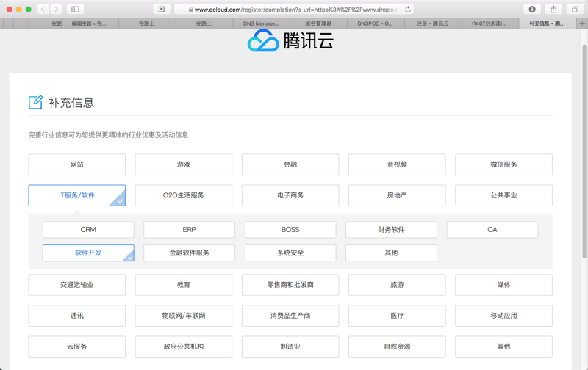Choose the ERP sub-category
Viewport: 588px width, 370px height.
pos(190,230)
